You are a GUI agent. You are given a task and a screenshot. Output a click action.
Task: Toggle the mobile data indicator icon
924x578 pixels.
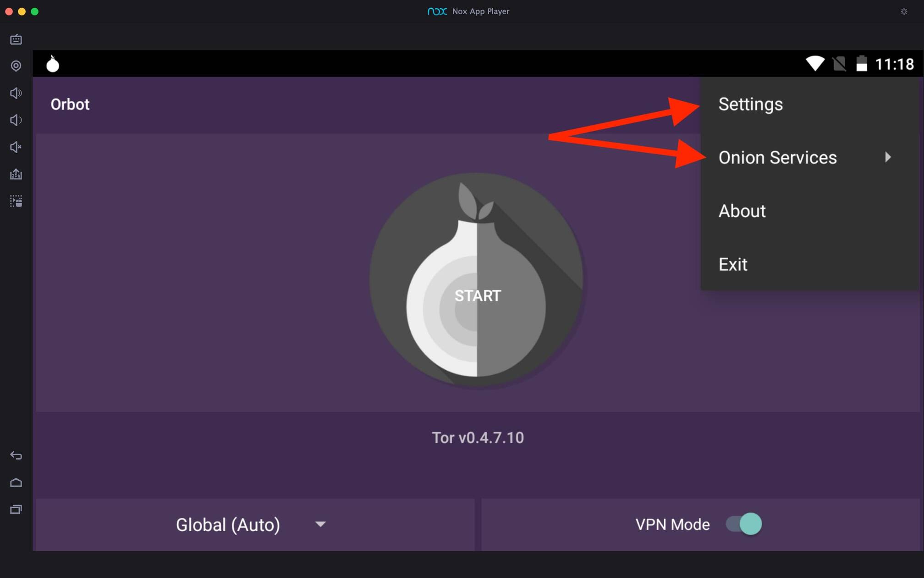point(840,63)
